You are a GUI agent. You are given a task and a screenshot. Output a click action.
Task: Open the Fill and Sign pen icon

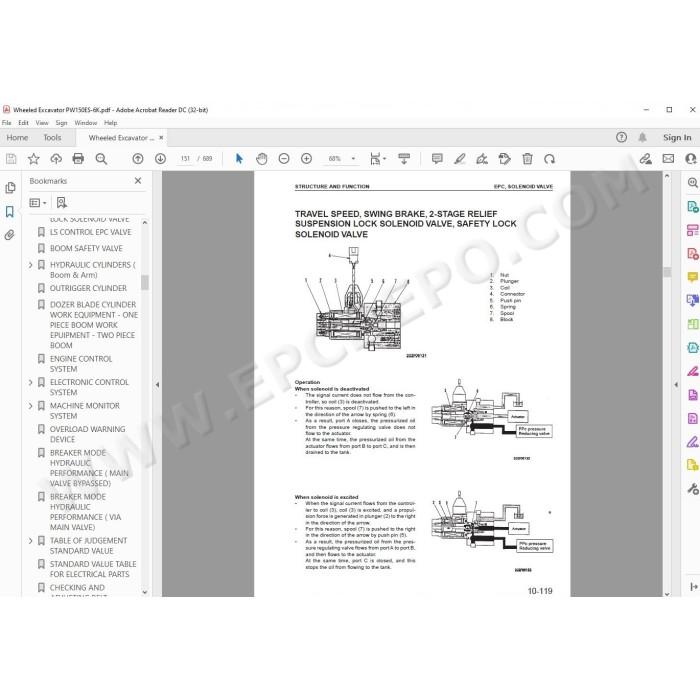[x=692, y=442]
